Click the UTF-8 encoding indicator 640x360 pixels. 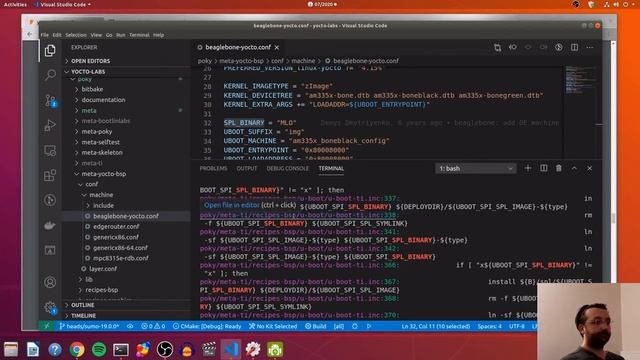517,326
